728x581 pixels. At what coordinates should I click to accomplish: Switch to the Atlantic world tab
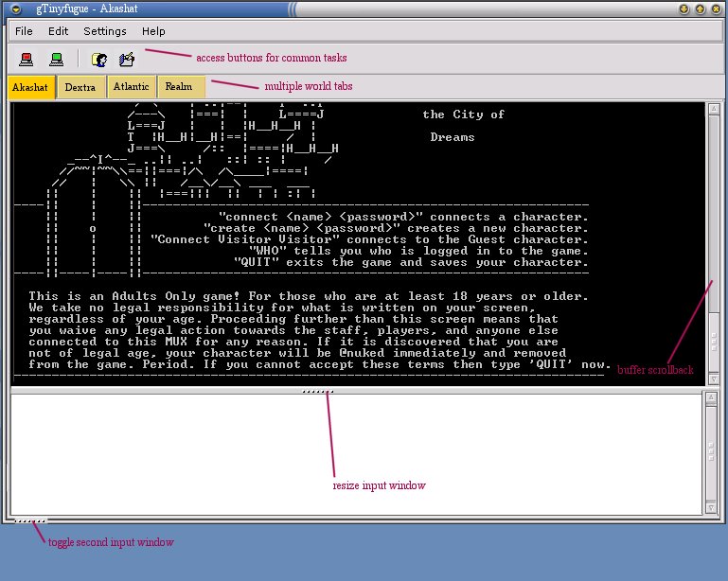point(132,87)
